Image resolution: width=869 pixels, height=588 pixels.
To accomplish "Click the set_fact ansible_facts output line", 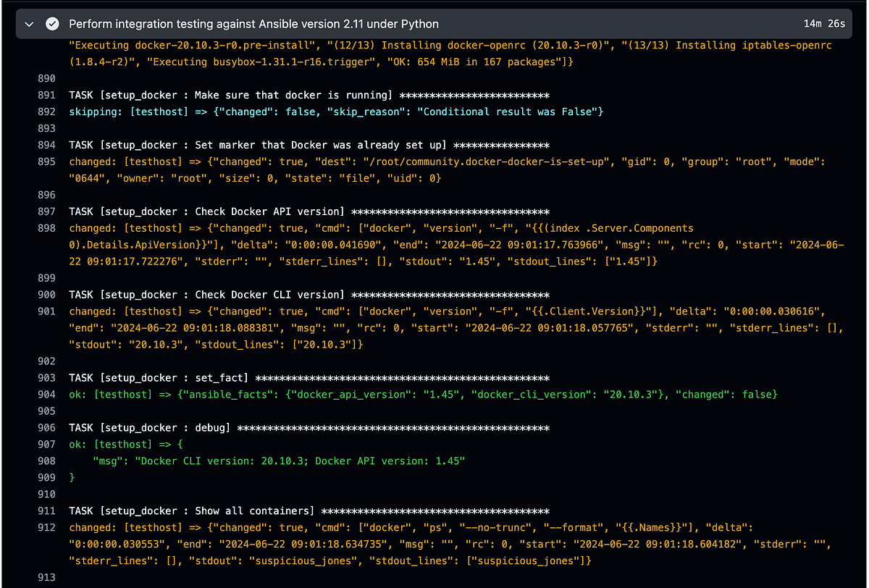I will click(x=420, y=394).
